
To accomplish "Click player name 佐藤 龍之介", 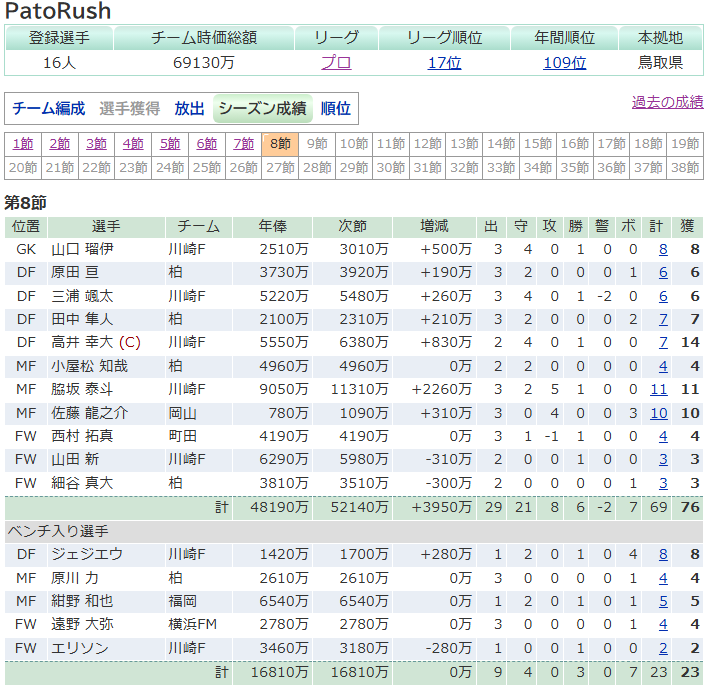I will click(89, 413).
